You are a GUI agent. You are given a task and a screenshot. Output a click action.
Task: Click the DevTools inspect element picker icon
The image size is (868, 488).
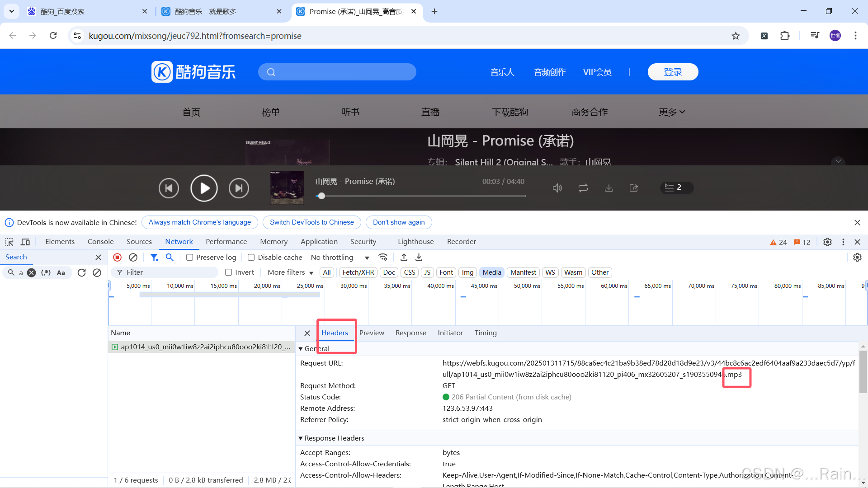pyautogui.click(x=9, y=242)
